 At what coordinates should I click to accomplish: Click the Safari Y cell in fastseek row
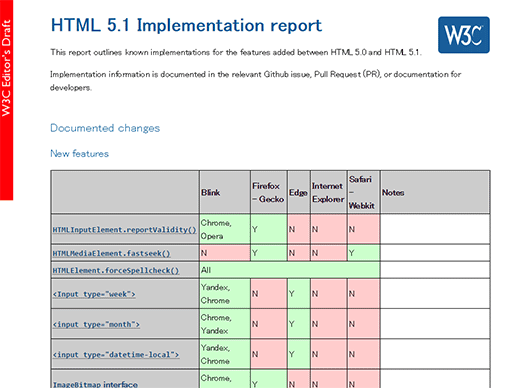click(x=363, y=253)
